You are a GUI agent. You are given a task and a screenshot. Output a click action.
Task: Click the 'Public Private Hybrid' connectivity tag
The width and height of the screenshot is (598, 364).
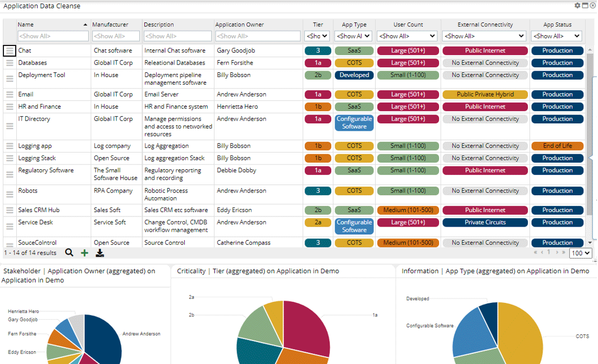point(485,94)
